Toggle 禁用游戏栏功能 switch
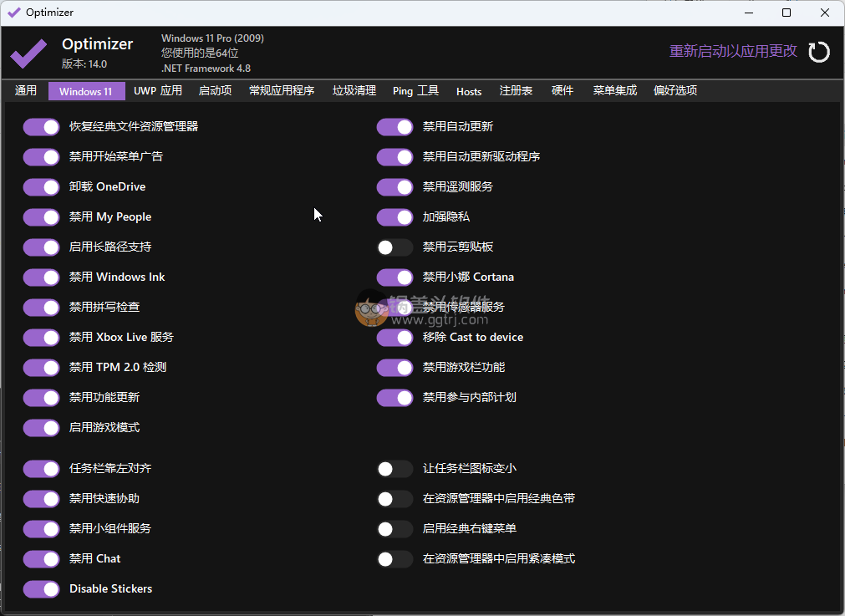The height and width of the screenshot is (616, 845). click(x=395, y=368)
